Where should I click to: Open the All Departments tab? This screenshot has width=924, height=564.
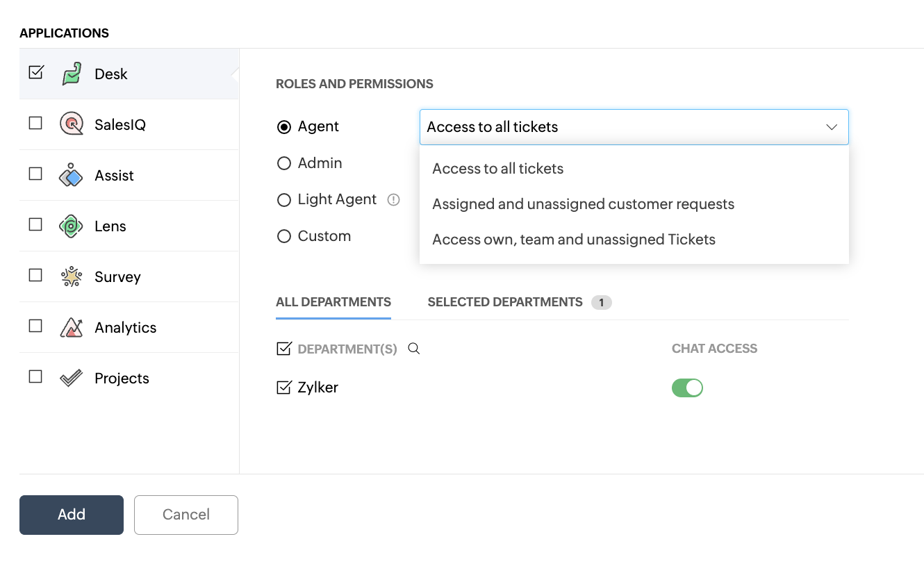point(333,302)
